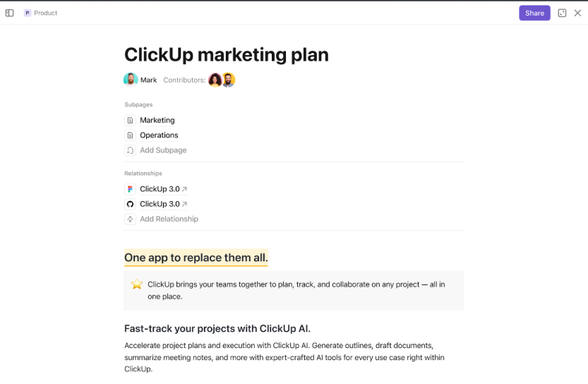Click the ClickUp marketing plan title

(x=226, y=54)
